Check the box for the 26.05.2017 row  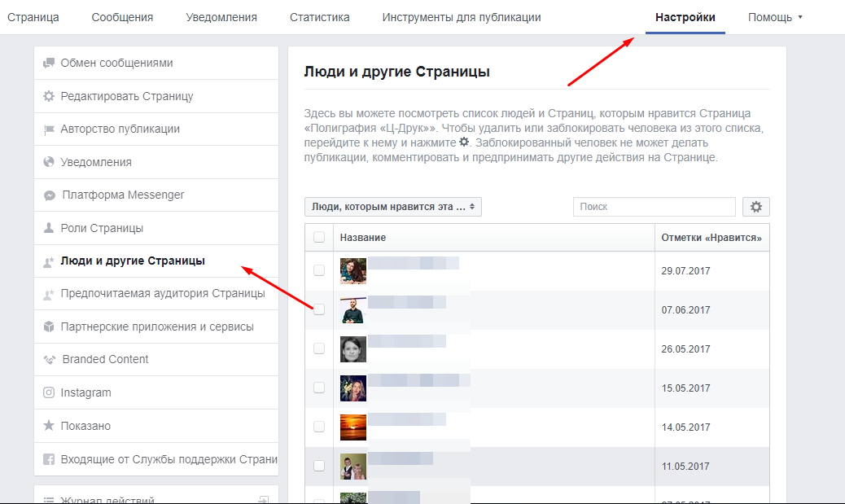click(319, 348)
